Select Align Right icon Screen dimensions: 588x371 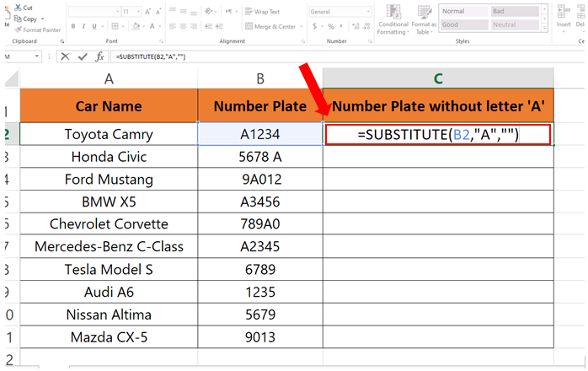point(194,26)
